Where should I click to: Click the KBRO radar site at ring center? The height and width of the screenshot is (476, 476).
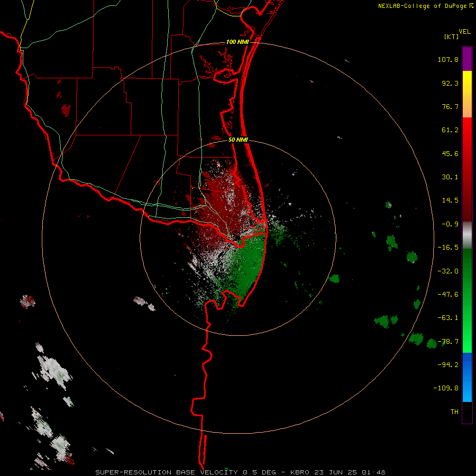pos(237,237)
